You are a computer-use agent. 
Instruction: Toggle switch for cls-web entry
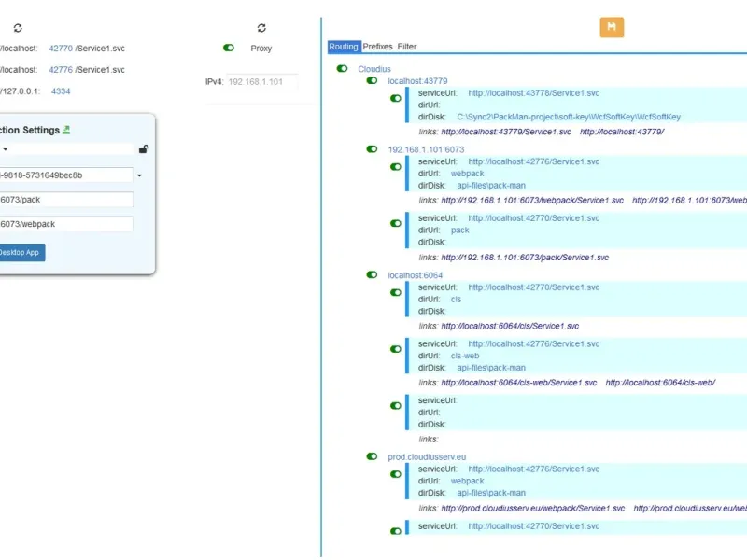396,349
